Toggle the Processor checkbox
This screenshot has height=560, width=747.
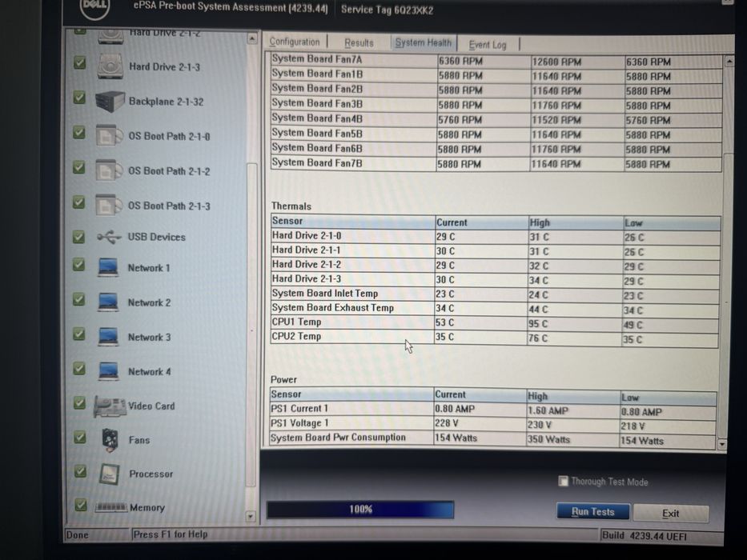tap(81, 471)
